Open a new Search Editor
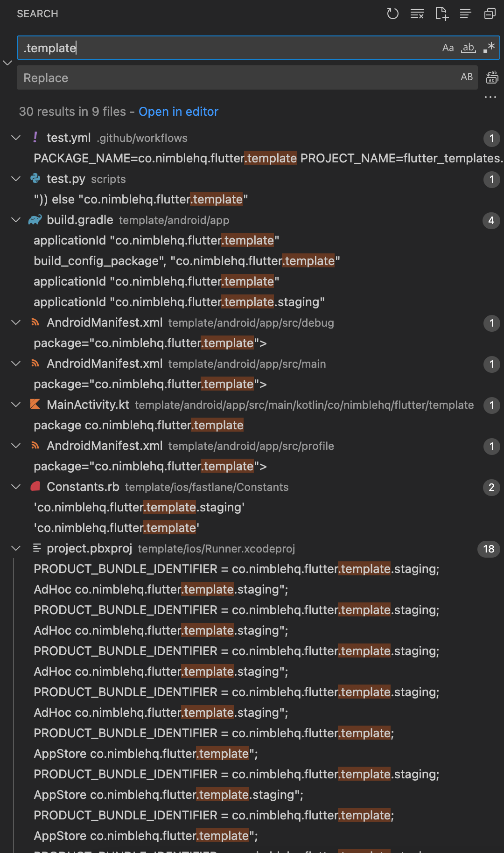Image resolution: width=504 pixels, height=853 pixels. 441,14
